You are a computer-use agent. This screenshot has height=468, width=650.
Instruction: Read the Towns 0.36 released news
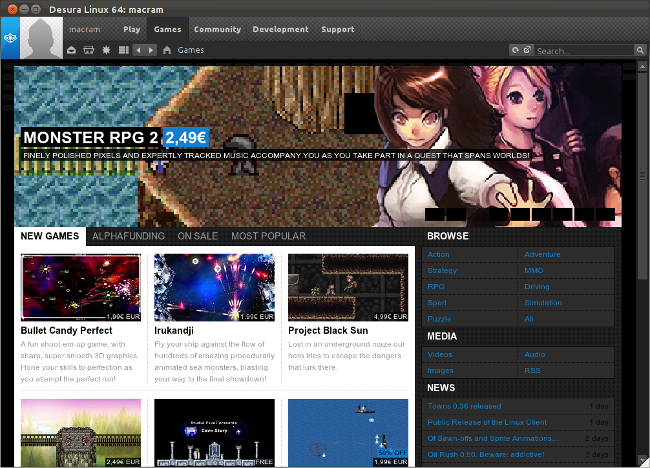pyautogui.click(x=464, y=407)
